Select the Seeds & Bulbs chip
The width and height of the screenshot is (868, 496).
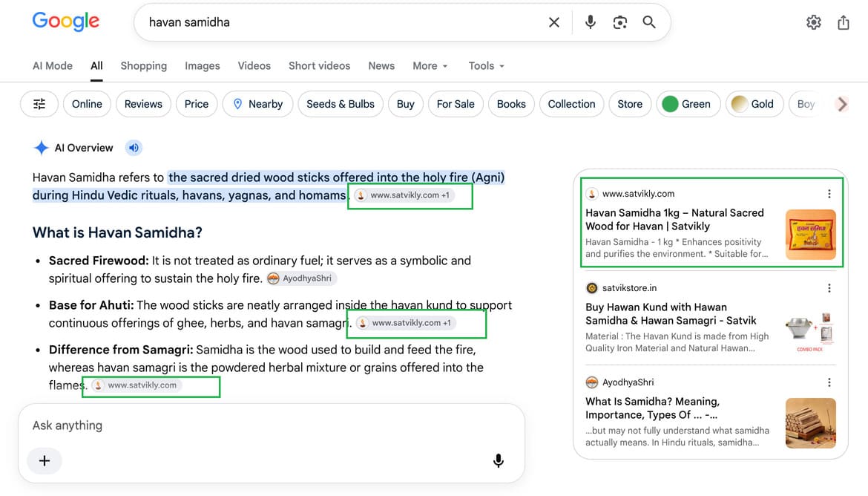point(341,104)
